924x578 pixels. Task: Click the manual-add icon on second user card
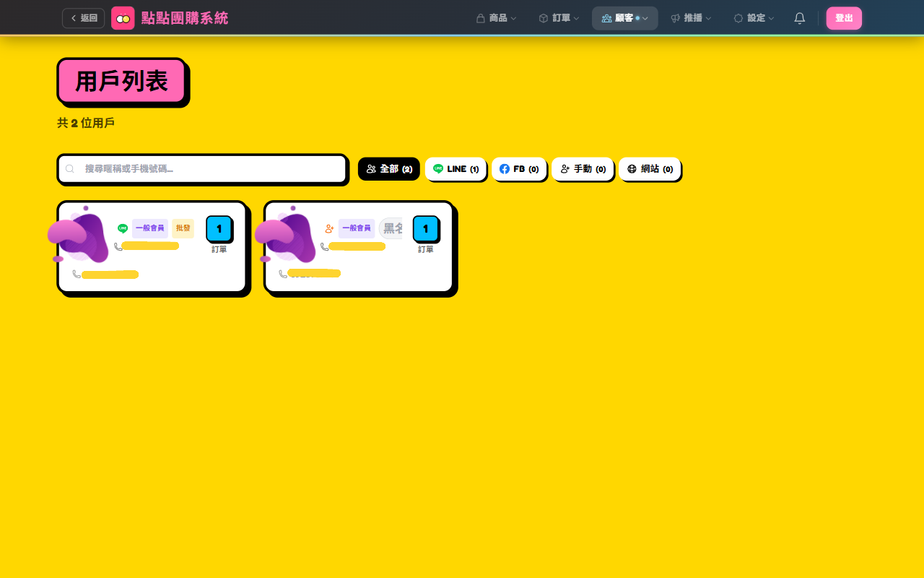point(329,228)
